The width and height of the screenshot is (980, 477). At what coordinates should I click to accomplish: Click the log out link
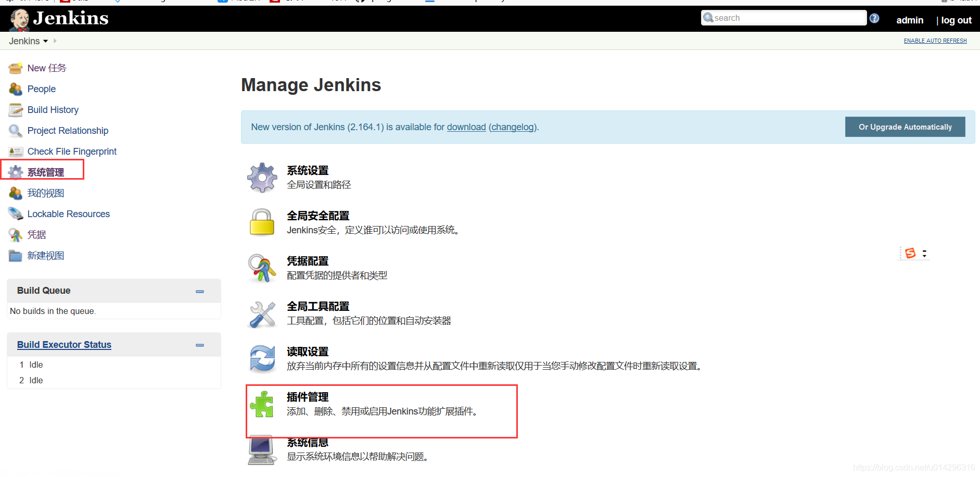956,20
